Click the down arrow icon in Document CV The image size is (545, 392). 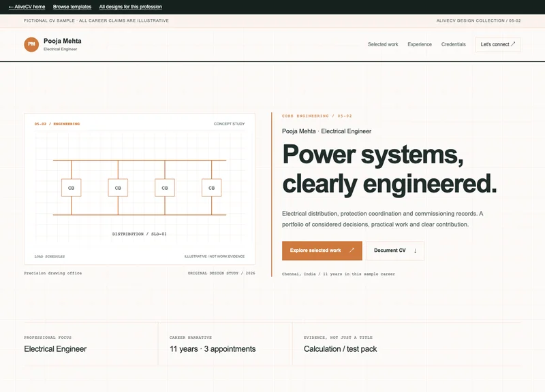415,250
